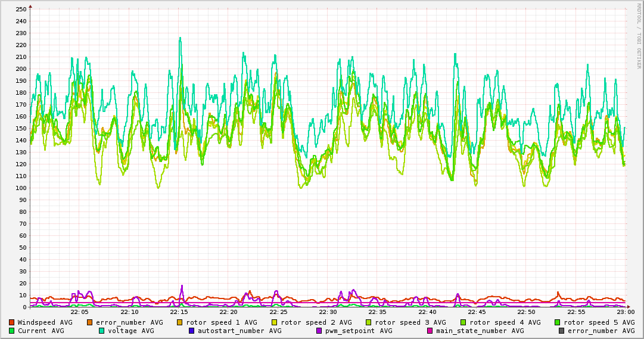
Task: Click the rotor speed 5 AVG swatch
Action: coord(558,322)
